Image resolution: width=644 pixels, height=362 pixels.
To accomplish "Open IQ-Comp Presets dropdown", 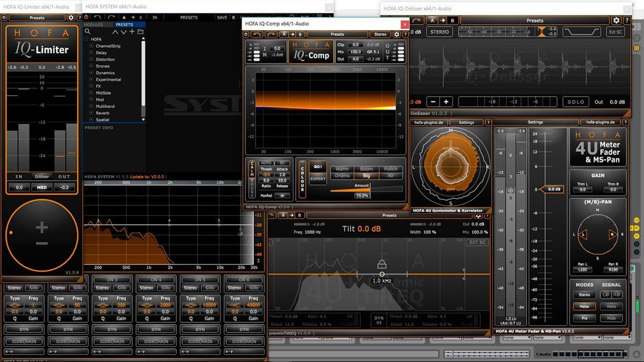I will (x=337, y=34).
